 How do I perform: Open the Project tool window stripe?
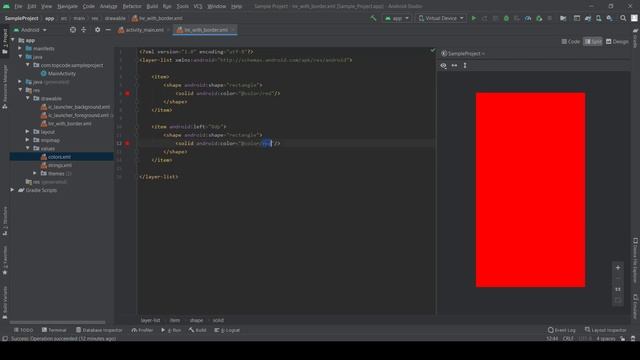(5, 41)
